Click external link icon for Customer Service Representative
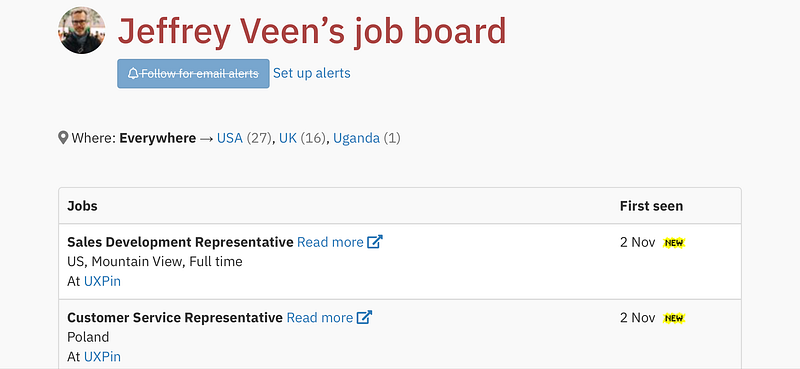 pyautogui.click(x=364, y=317)
